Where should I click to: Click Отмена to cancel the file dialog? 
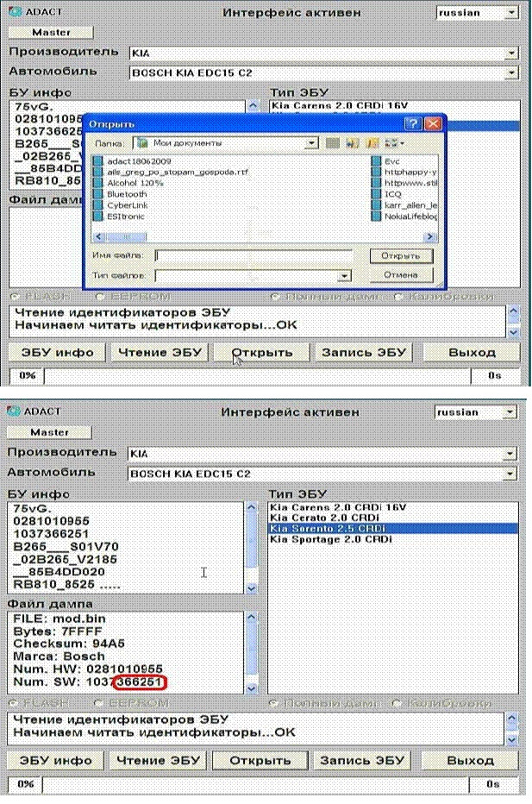click(x=401, y=275)
